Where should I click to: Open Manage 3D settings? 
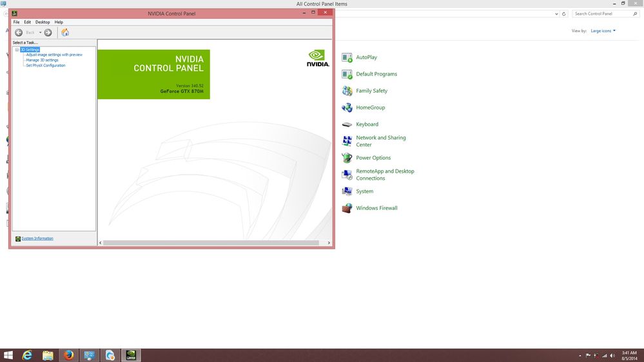click(43, 60)
